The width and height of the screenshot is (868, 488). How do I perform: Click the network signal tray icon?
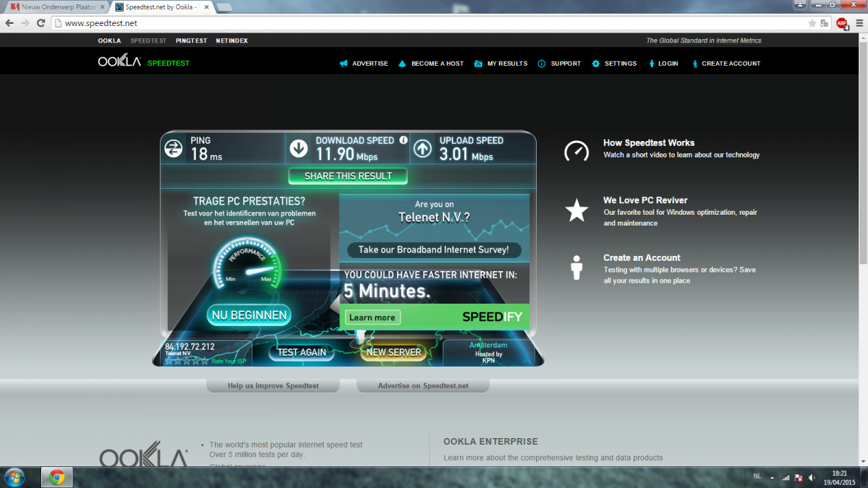point(786,477)
